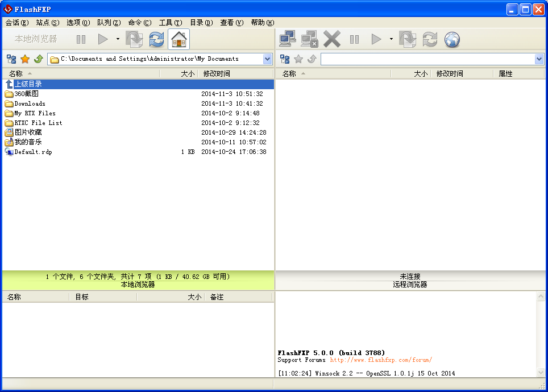Click the Connect computers icon in remote toolbar
548x392 pixels.
[288, 39]
